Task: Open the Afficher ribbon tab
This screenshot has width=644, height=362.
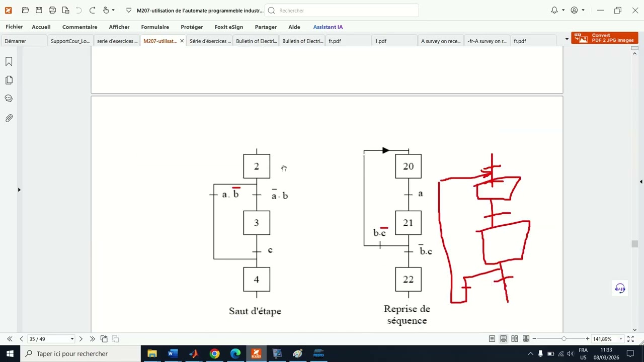Action: [x=119, y=27]
